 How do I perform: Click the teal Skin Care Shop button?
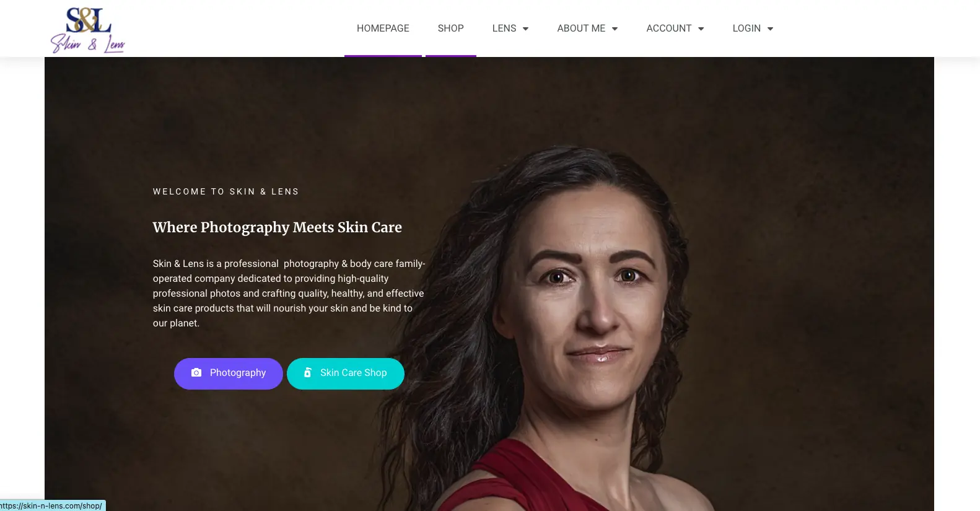(x=346, y=373)
